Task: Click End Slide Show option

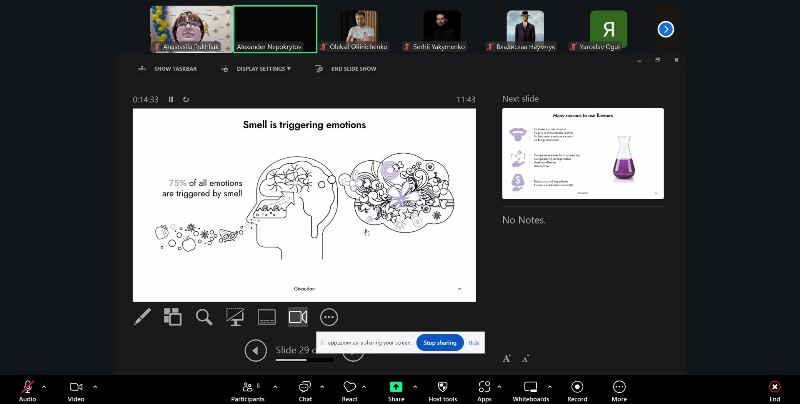Action: [x=346, y=69]
